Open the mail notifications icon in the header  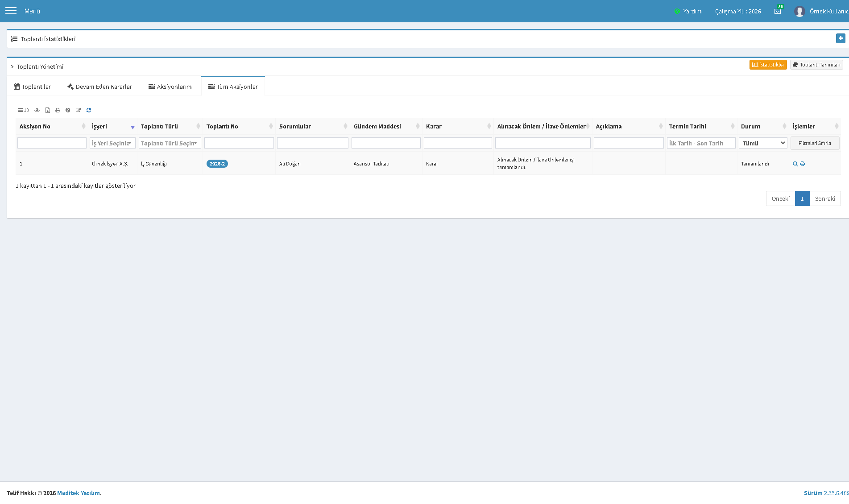click(x=778, y=11)
